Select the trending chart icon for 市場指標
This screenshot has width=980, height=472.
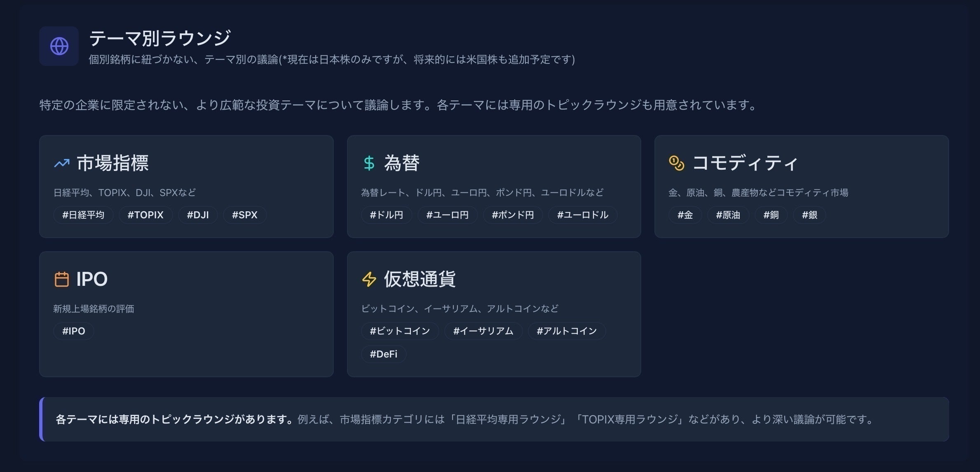click(62, 163)
